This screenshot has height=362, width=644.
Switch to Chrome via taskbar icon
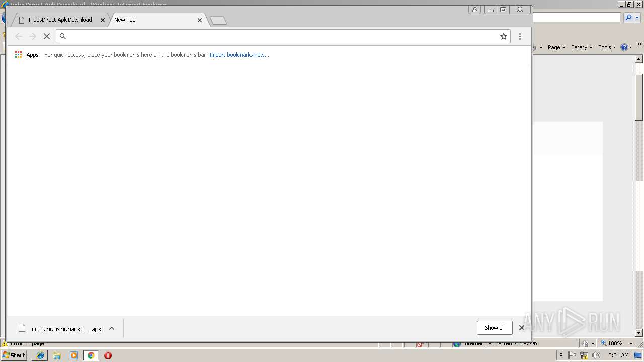pyautogui.click(x=91, y=355)
